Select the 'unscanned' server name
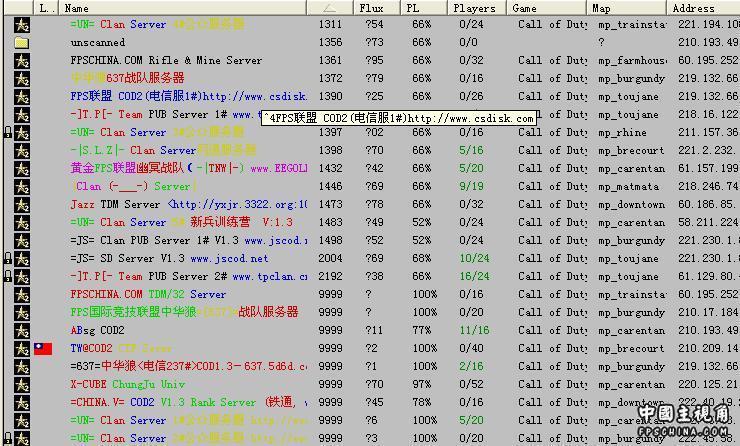This screenshot has height=446, width=740. click(x=98, y=42)
